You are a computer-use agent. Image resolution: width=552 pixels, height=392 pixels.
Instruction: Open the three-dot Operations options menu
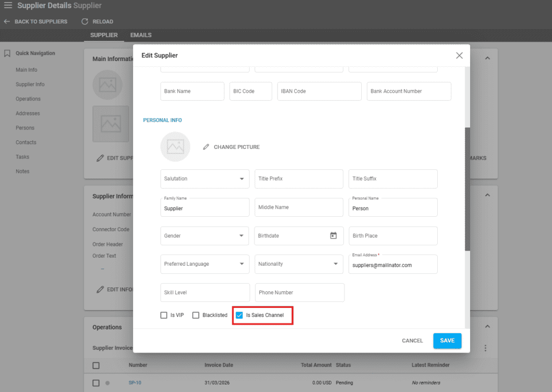(x=485, y=348)
